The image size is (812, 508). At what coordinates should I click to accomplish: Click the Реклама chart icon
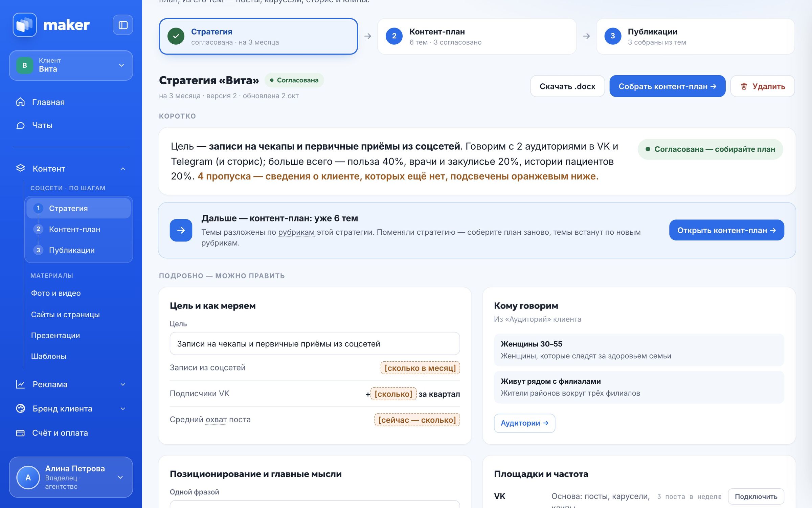(x=20, y=384)
